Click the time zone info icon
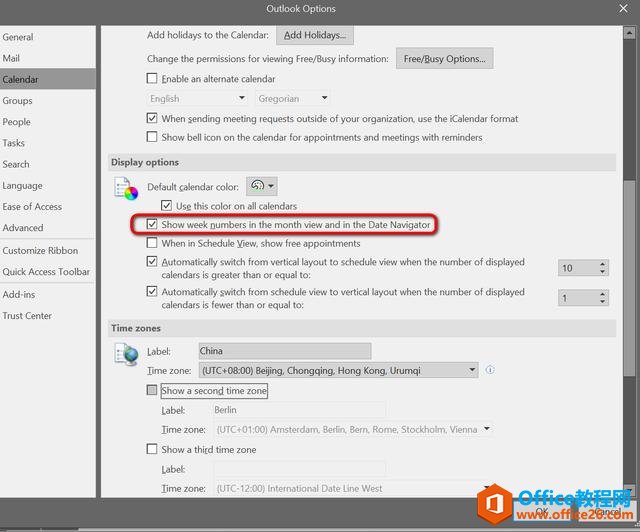 [x=490, y=370]
